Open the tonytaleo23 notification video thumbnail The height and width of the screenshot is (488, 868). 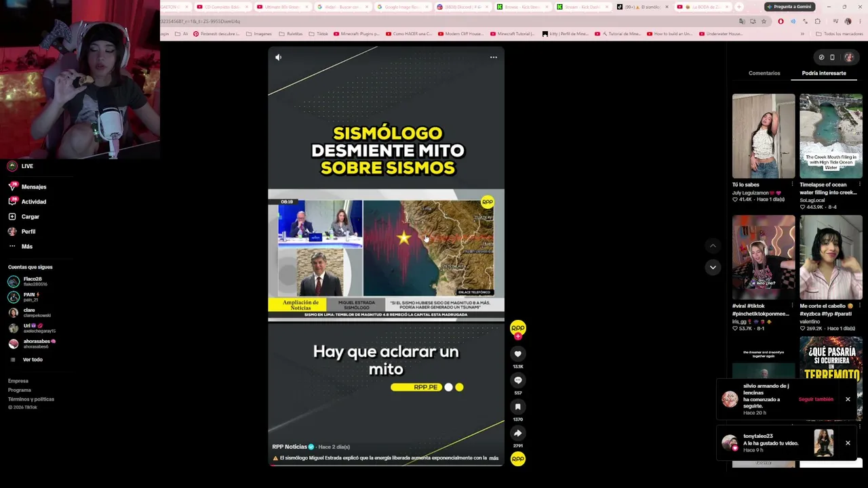click(x=824, y=443)
